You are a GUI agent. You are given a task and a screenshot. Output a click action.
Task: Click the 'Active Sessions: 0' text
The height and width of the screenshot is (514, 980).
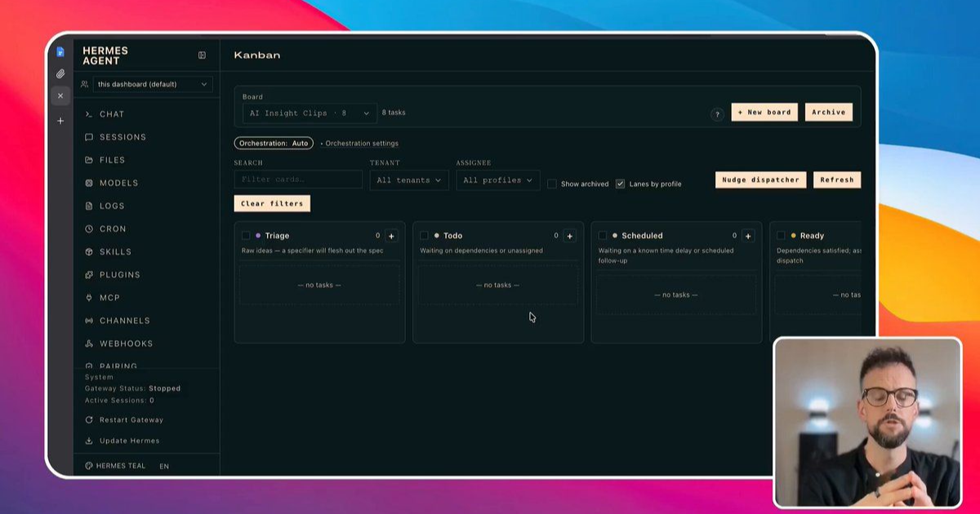tap(119, 401)
